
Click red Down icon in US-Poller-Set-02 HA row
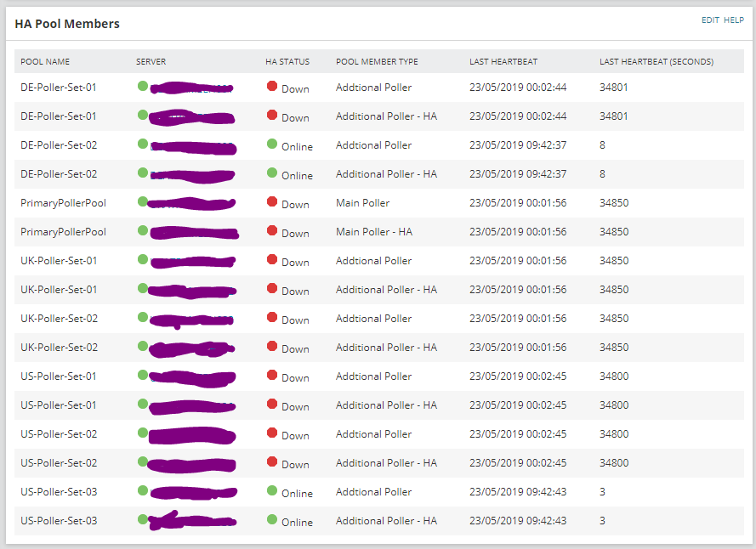[272, 462]
